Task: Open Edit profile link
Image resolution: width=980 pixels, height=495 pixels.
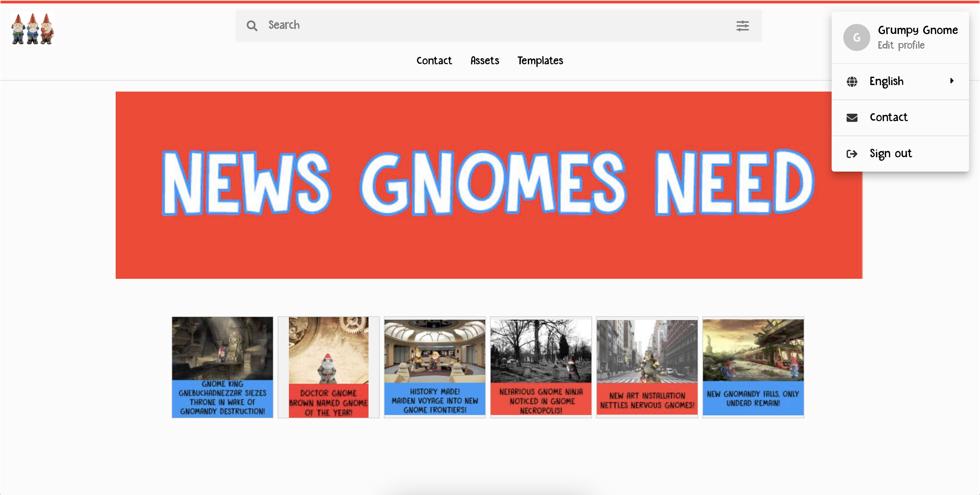Action: pos(900,45)
